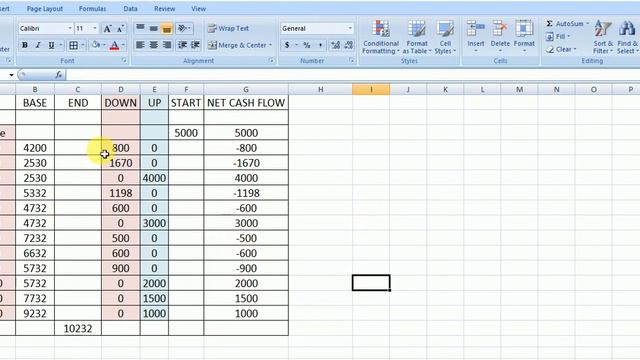Open Cell Styles gallery

point(445,37)
